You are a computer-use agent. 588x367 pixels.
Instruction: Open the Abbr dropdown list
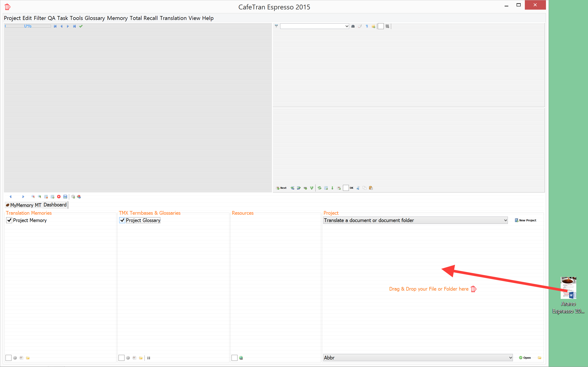pyautogui.click(x=510, y=358)
